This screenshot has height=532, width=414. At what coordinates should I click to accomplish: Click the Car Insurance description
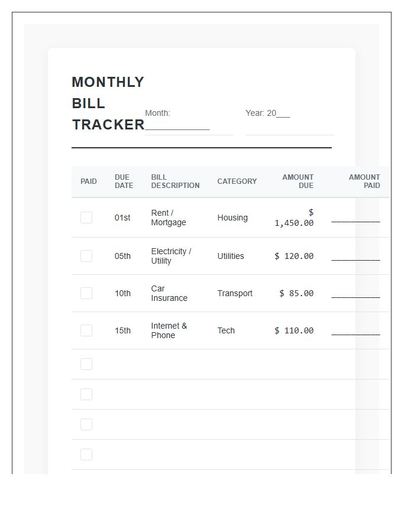click(169, 293)
